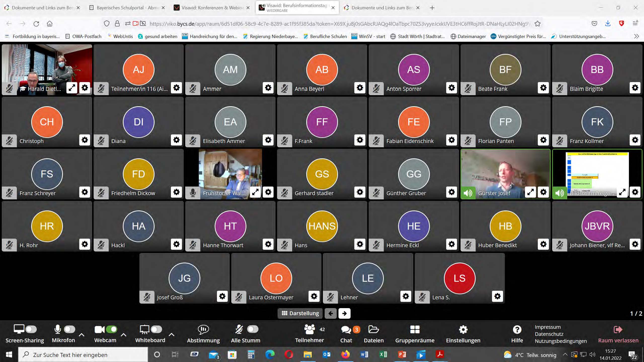Open settings gear on Anna Beyerl tile
This screenshot has height=362, width=644.
coord(360,88)
